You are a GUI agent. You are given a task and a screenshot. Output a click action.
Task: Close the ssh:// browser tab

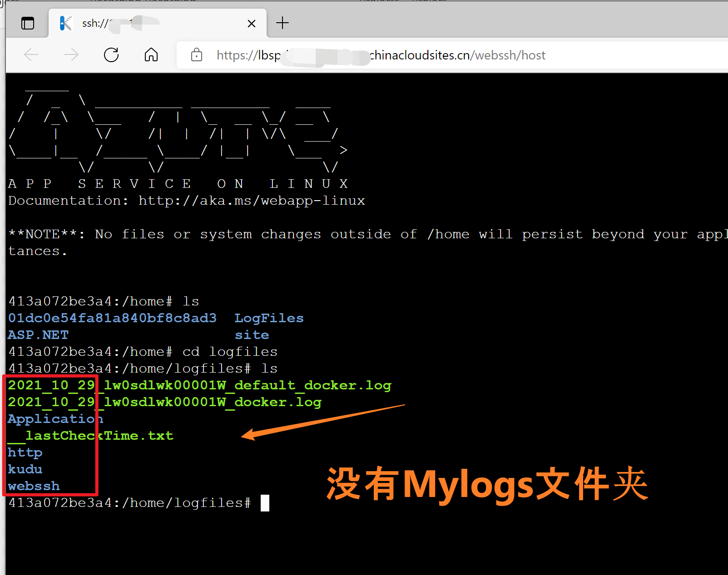pyautogui.click(x=251, y=24)
